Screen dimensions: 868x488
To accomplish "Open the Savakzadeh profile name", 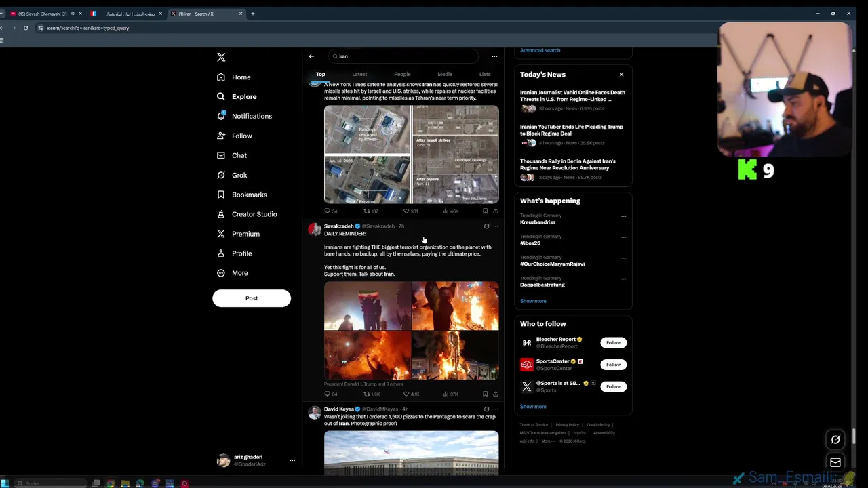I will (338, 226).
